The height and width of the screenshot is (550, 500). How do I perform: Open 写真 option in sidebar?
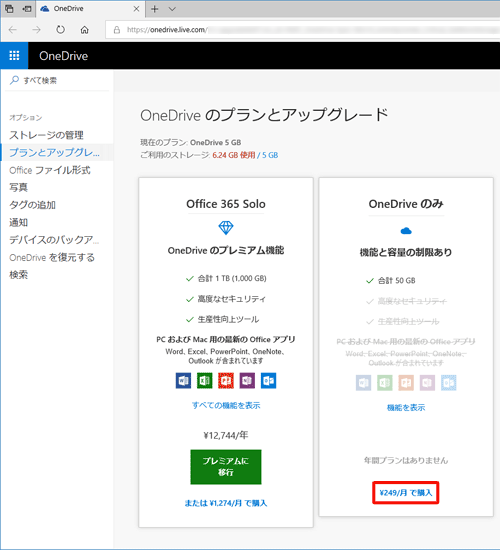[18, 187]
